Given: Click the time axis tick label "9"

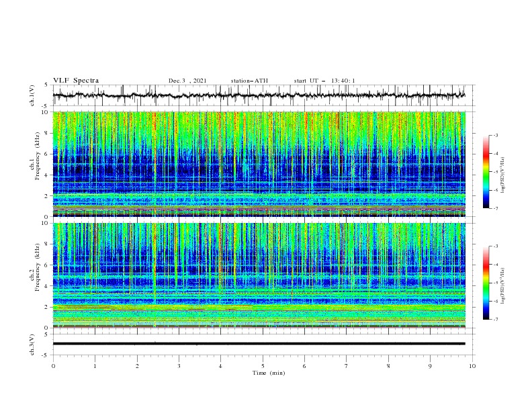Looking at the screenshot, I should tap(430, 366).
